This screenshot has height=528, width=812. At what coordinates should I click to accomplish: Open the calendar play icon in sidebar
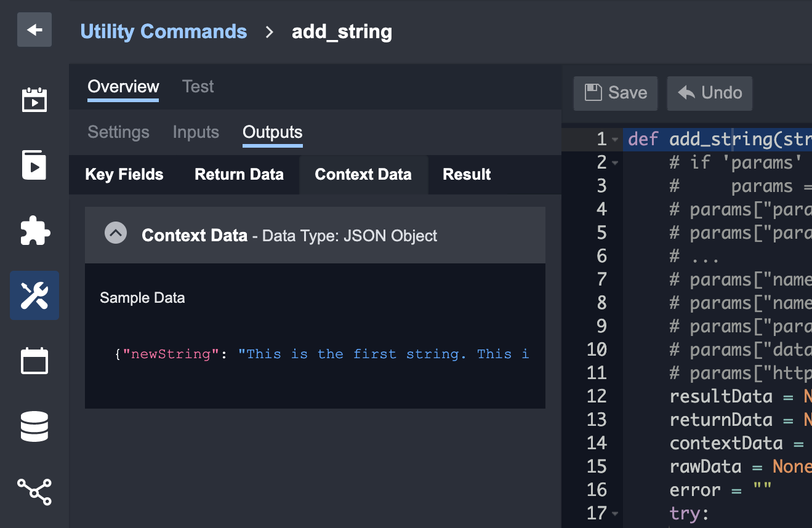click(34, 100)
